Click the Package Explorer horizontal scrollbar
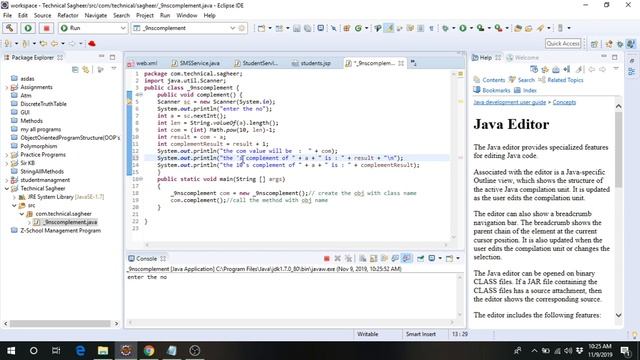 60,324
